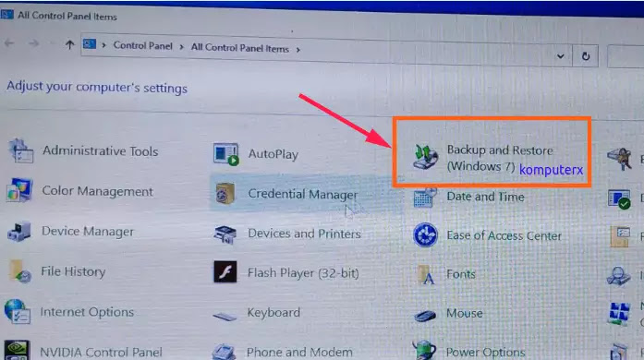Click the Color Management icon
Screen dimensions: 644x360
[x=19, y=190]
